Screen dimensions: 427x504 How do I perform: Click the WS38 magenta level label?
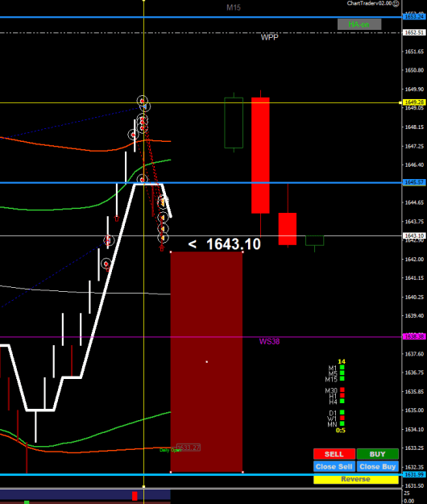(x=269, y=341)
